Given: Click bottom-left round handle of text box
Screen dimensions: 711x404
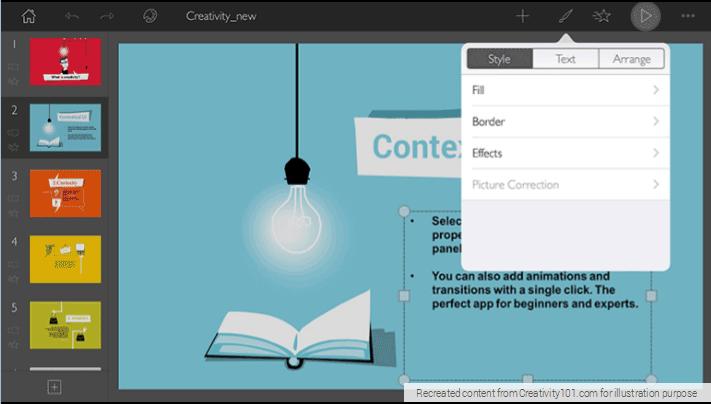Looking at the screenshot, I should click(404, 380).
